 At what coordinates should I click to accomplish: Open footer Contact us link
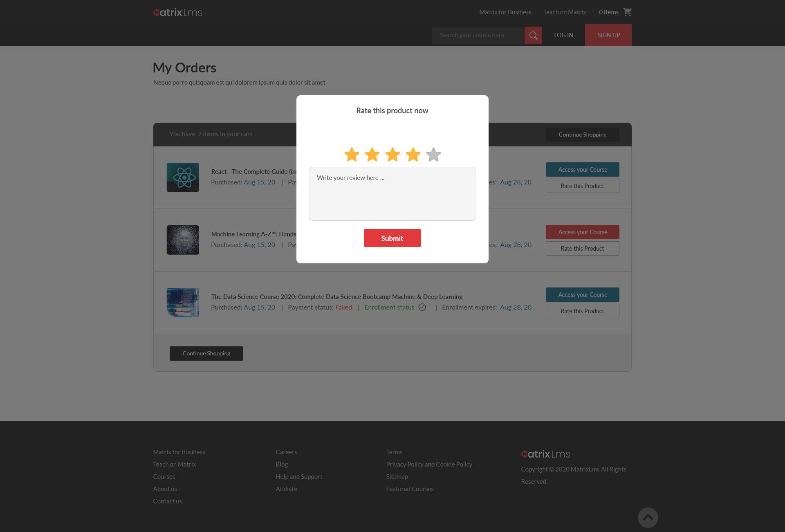click(167, 501)
